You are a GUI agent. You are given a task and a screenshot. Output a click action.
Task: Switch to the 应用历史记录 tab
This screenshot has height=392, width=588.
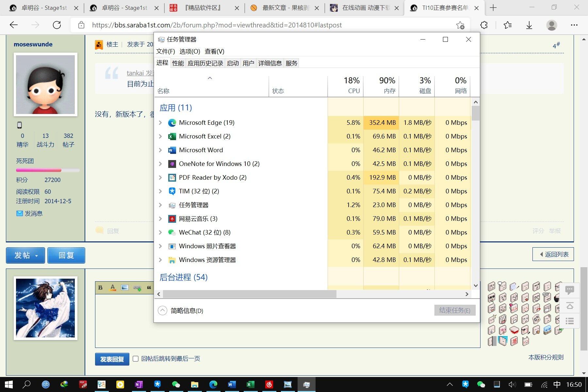click(205, 63)
